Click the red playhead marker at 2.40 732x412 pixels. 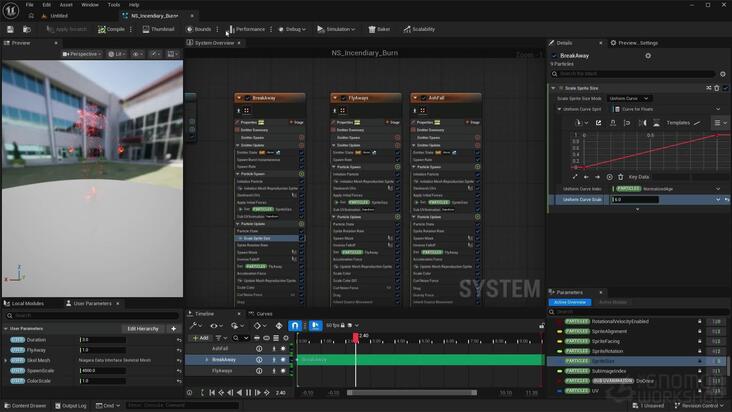click(356, 337)
